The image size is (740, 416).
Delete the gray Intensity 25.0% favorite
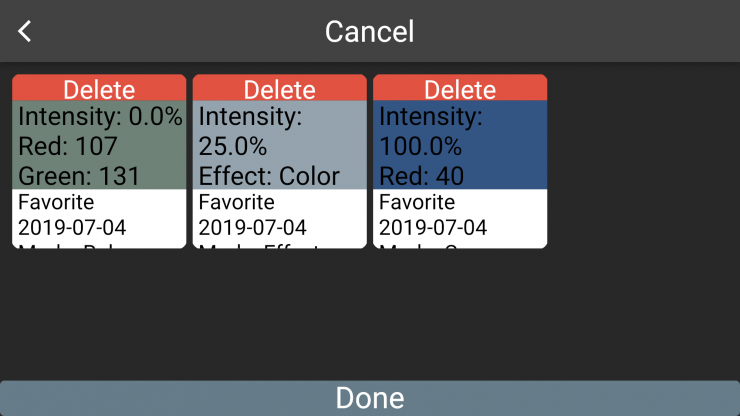[280, 88]
